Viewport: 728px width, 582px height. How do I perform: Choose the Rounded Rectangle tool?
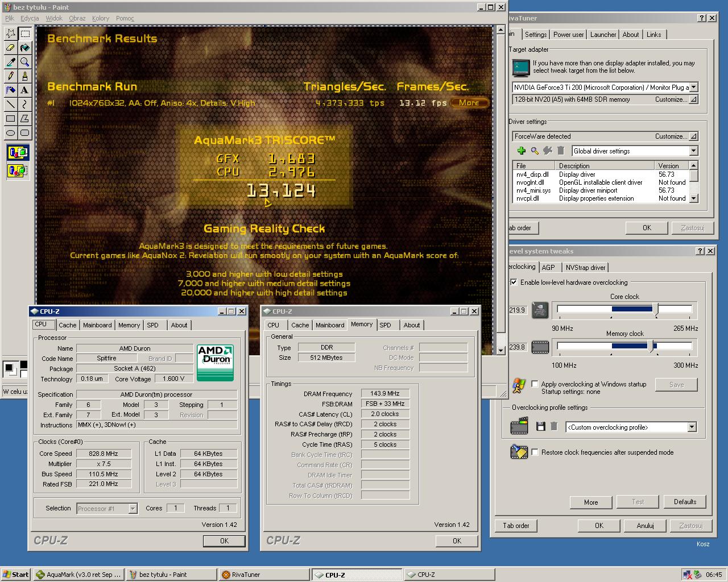point(24,133)
